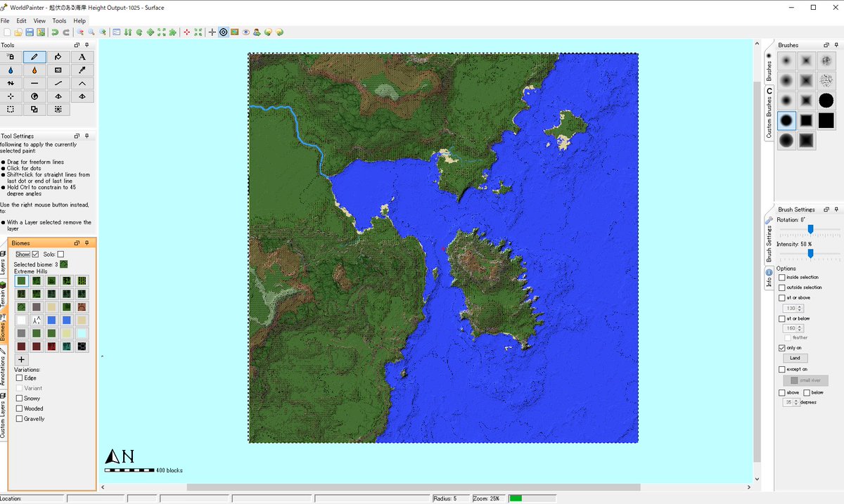
Task: Select the Raise Mountain caret tool
Action: click(82, 83)
